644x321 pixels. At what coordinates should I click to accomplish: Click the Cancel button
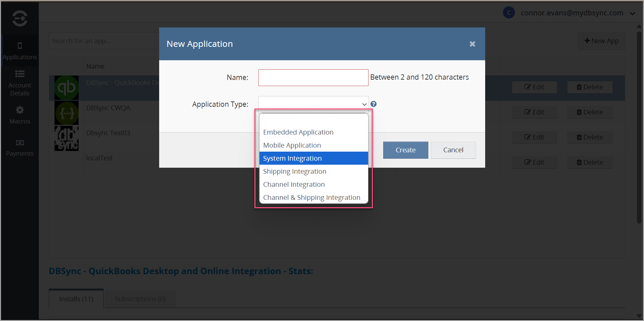coord(453,150)
